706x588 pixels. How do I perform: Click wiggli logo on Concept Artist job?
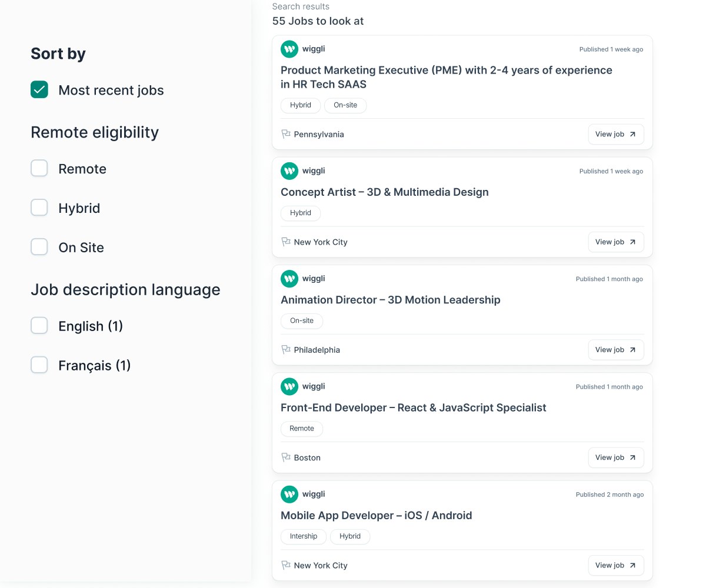click(x=289, y=171)
